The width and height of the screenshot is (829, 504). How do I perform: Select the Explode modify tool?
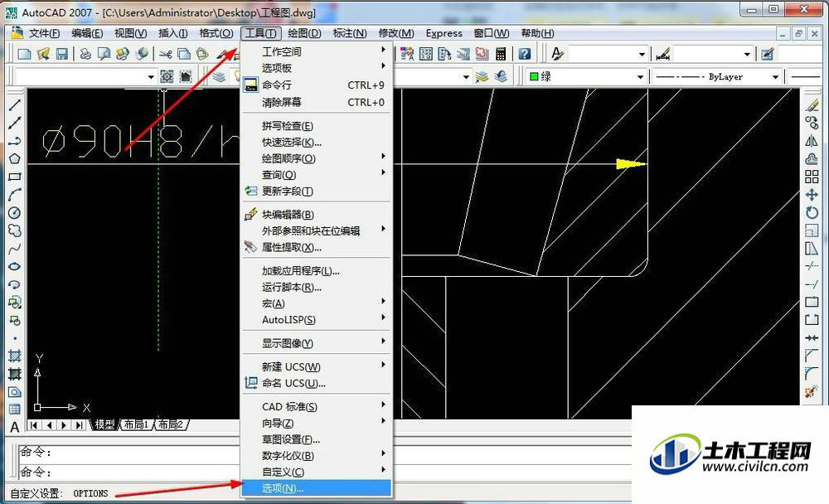point(812,392)
